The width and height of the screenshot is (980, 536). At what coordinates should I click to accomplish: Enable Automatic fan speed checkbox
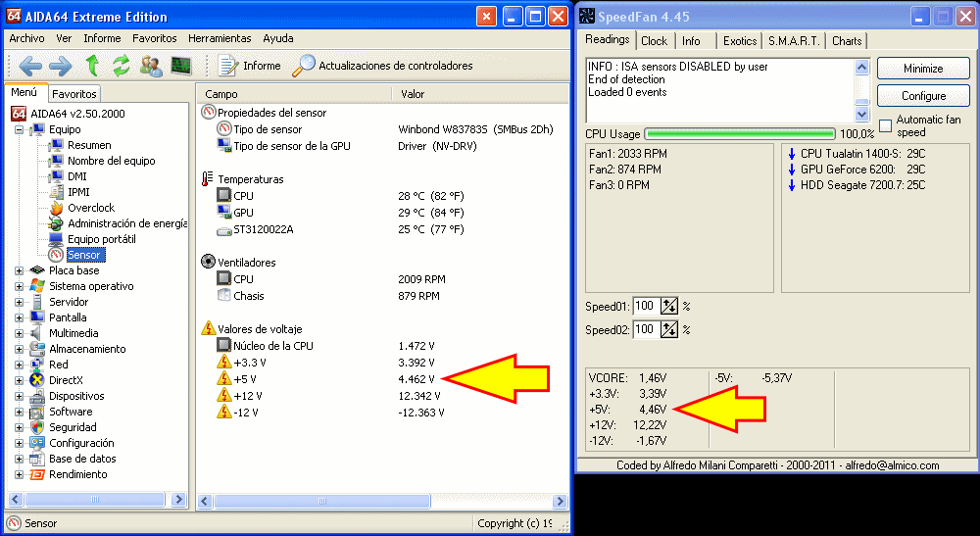886,125
